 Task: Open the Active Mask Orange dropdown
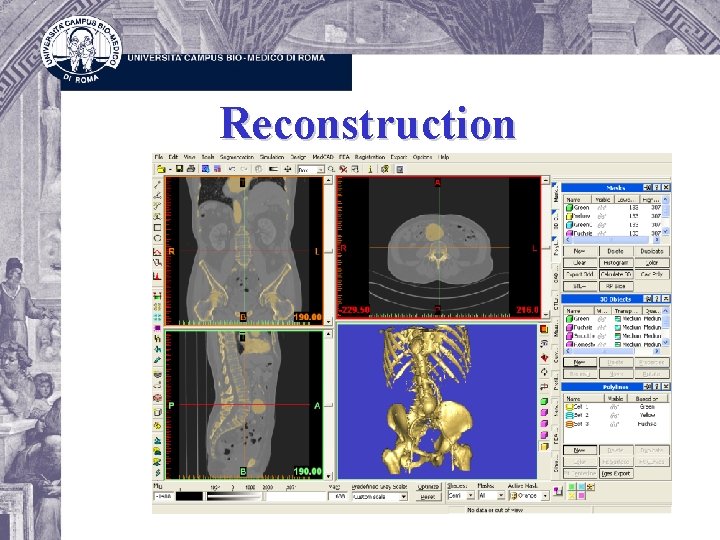pyautogui.click(x=529, y=496)
